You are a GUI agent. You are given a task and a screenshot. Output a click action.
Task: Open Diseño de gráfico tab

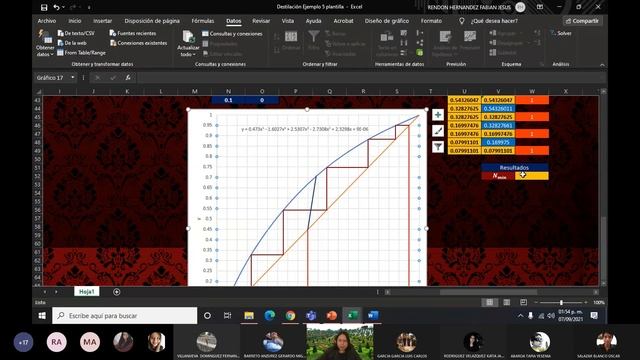tap(387, 21)
